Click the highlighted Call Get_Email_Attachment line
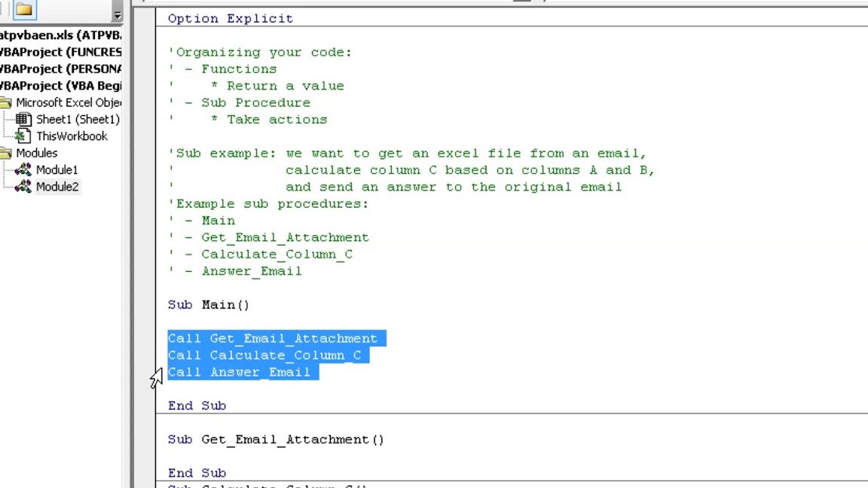This screenshot has width=868, height=488. pyautogui.click(x=272, y=338)
